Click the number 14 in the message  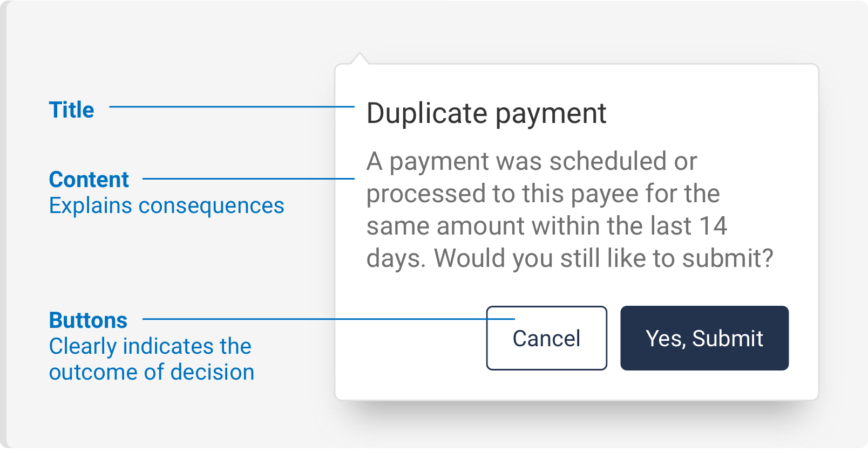tap(713, 226)
